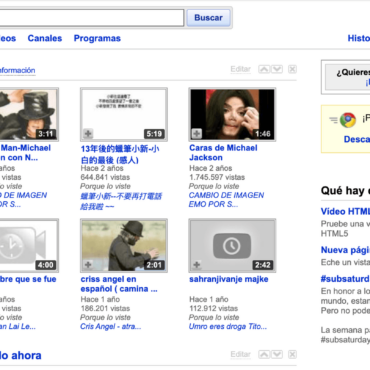Open the Umro eres droga Tito link
370x370 pixels.
(x=228, y=327)
